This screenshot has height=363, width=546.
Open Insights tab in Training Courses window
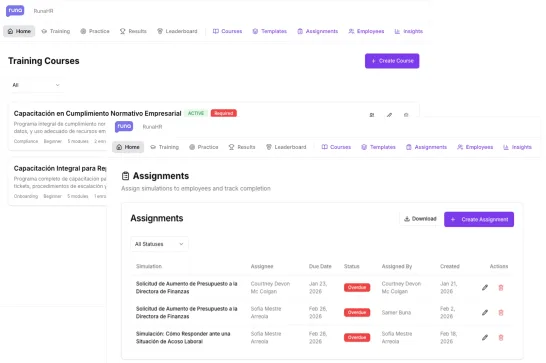point(409,31)
